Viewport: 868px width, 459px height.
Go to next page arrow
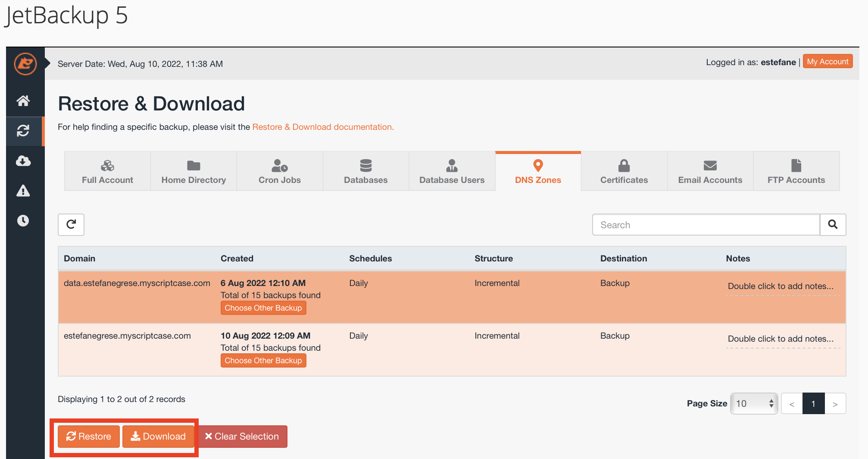[x=835, y=404]
